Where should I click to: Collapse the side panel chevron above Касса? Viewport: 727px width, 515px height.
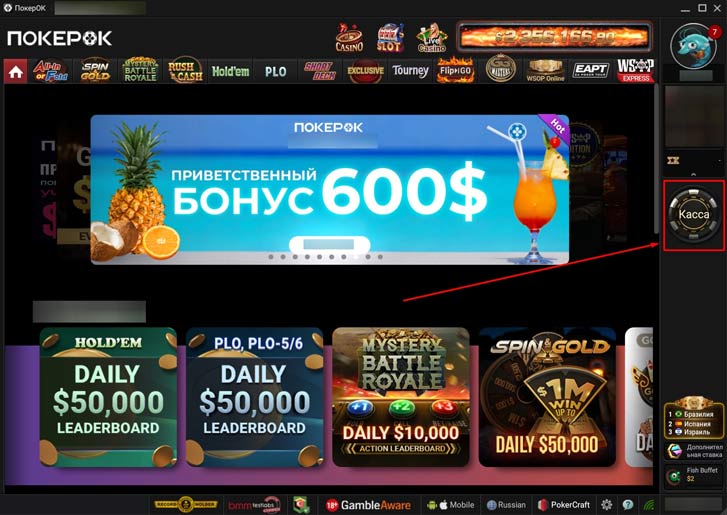(694, 175)
